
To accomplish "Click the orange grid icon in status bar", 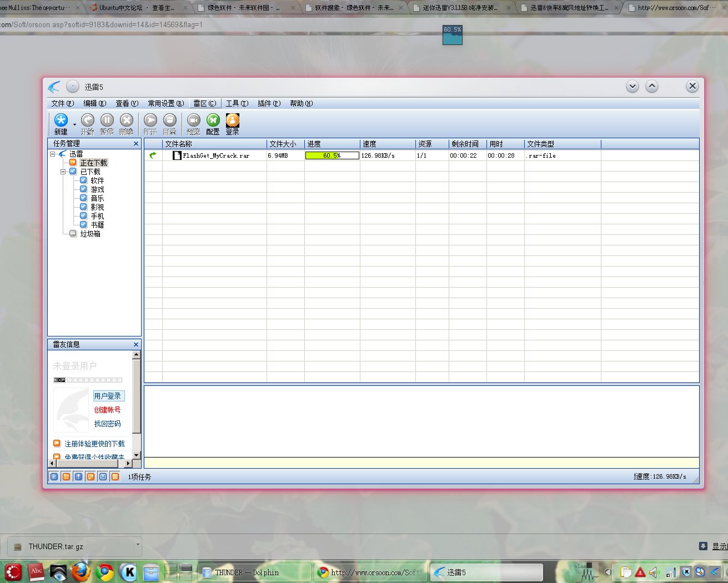I will [66, 476].
